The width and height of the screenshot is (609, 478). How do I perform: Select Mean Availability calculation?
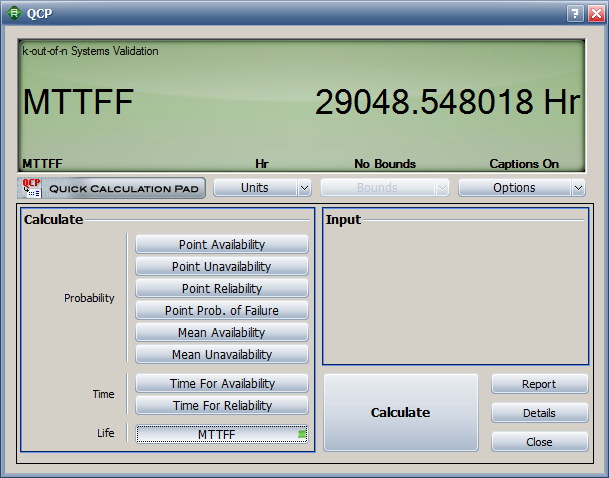point(222,332)
